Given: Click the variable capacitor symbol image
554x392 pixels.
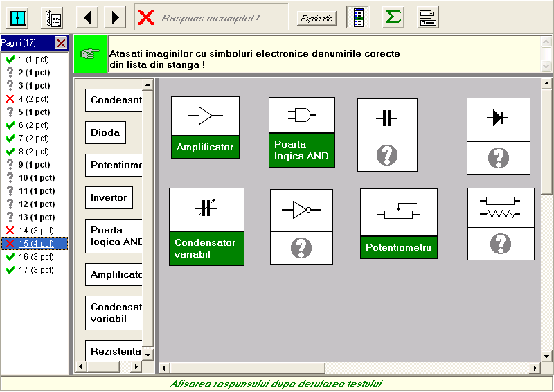Looking at the screenshot, I should (x=206, y=209).
